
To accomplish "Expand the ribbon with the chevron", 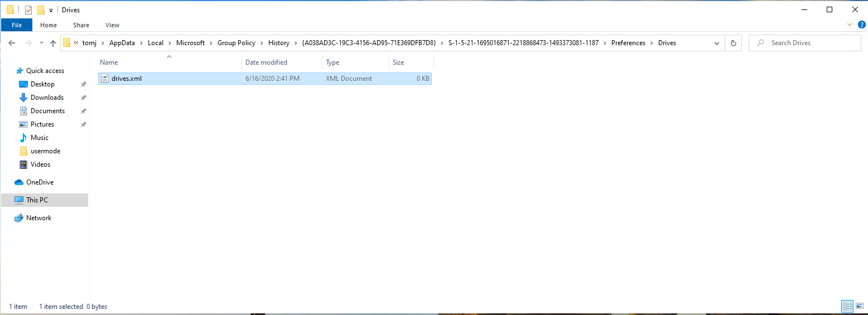I will [850, 25].
